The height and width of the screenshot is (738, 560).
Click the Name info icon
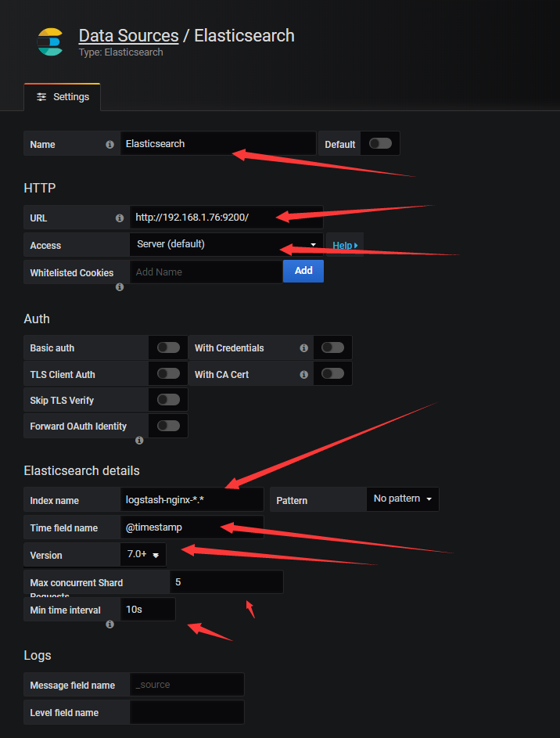109,145
